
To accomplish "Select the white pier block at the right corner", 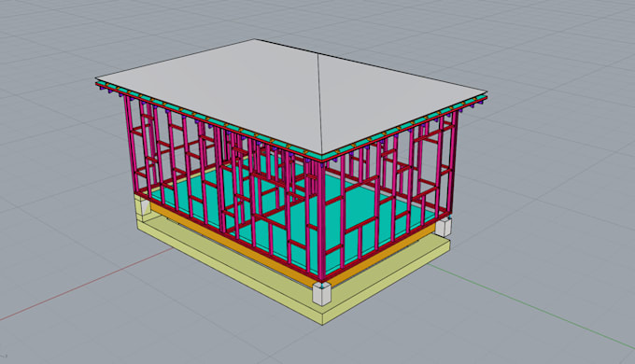I will click(444, 227).
